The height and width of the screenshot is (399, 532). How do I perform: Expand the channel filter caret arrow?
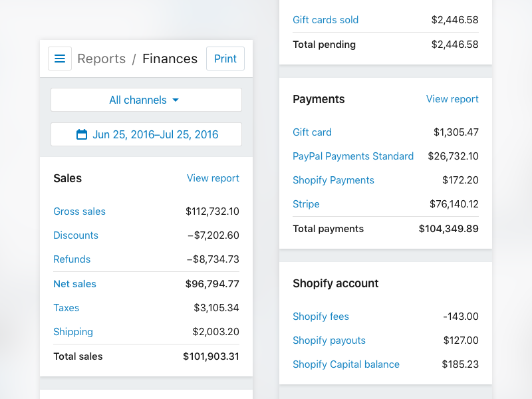click(175, 100)
